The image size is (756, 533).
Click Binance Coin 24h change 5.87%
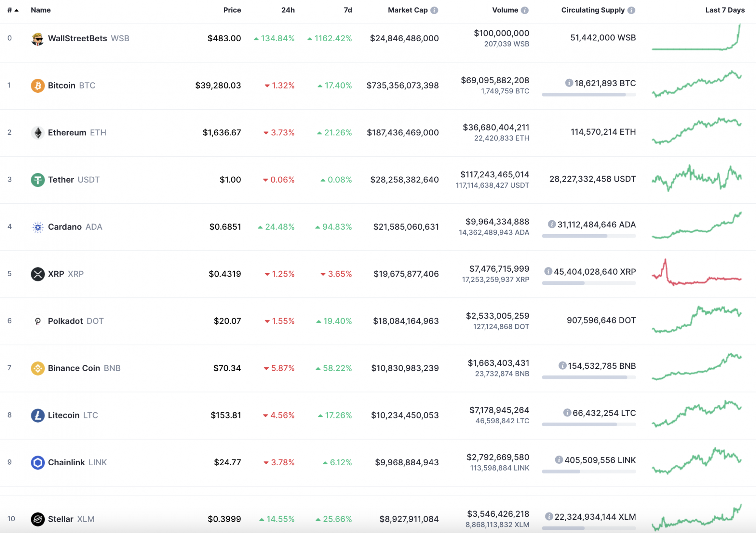click(279, 368)
